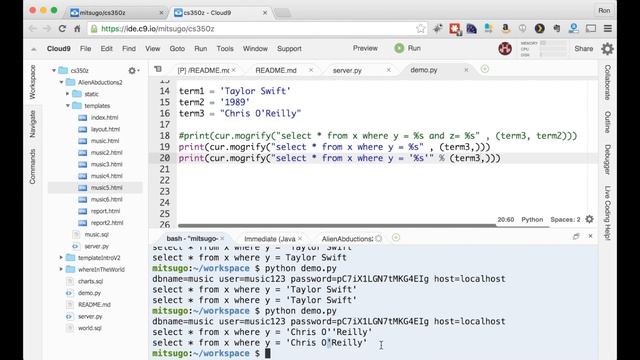Screen dimensions: 640x360
Task: Click line number 20 in the gutter
Action: tap(165, 158)
